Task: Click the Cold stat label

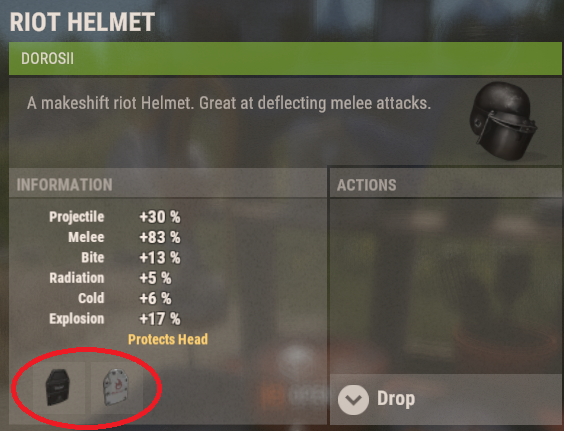Action: (x=91, y=298)
